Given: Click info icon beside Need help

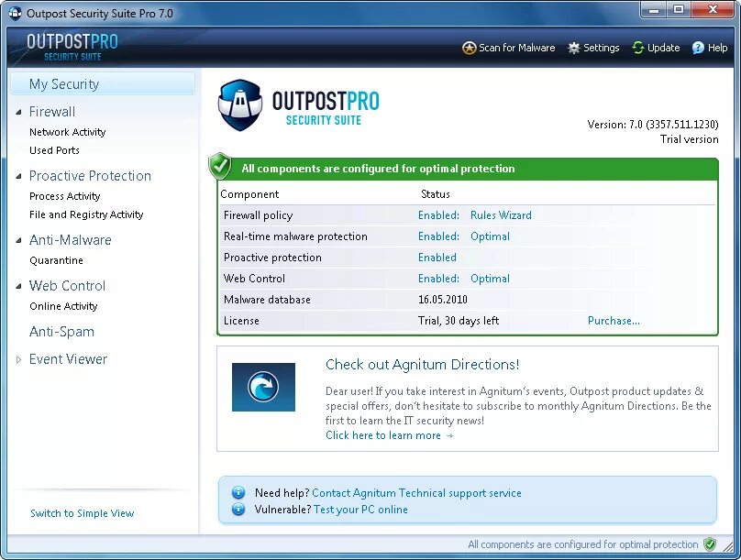Looking at the screenshot, I should click(238, 492).
